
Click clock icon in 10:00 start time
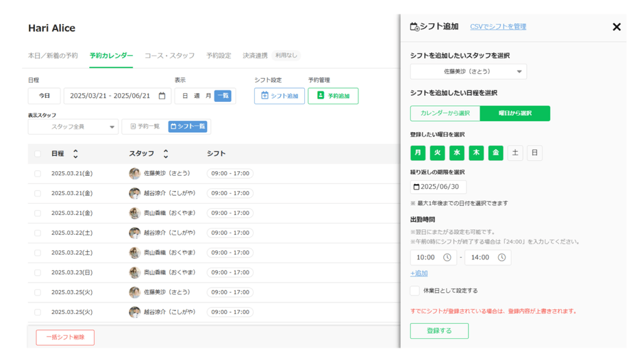tap(447, 257)
